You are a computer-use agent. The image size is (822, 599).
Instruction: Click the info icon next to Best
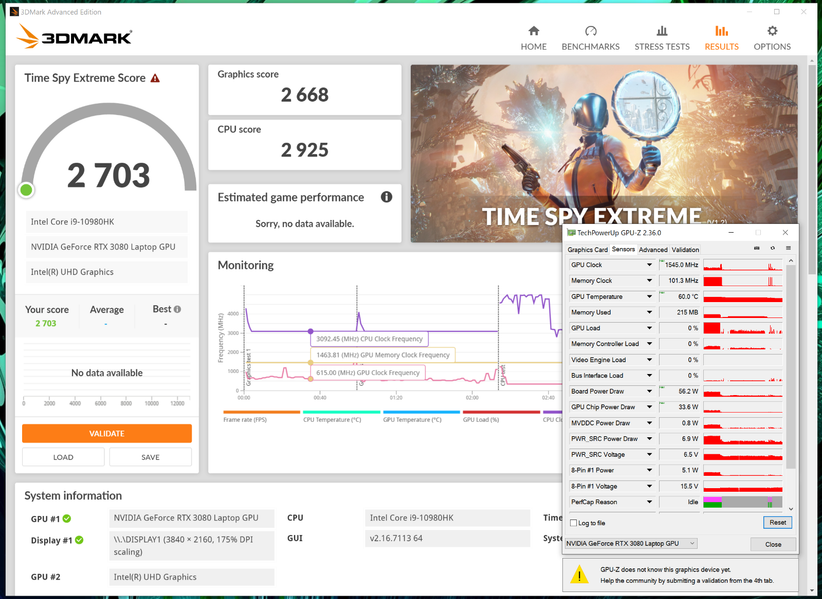click(x=177, y=309)
